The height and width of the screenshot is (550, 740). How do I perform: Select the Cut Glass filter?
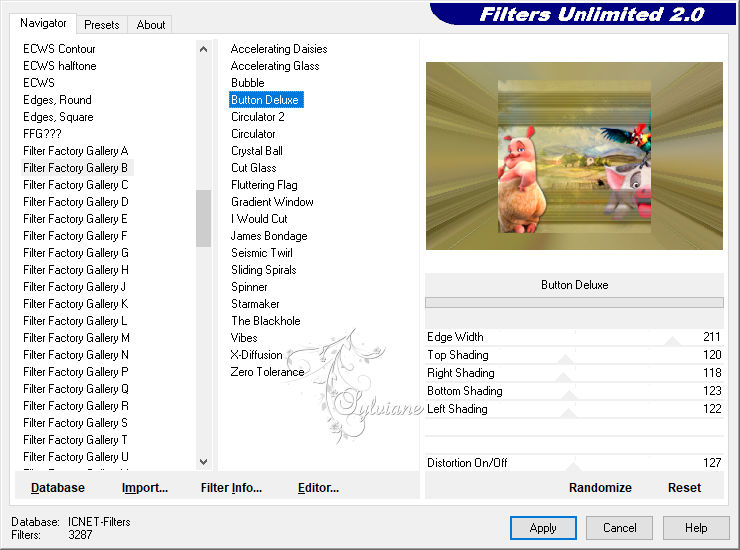tap(253, 168)
